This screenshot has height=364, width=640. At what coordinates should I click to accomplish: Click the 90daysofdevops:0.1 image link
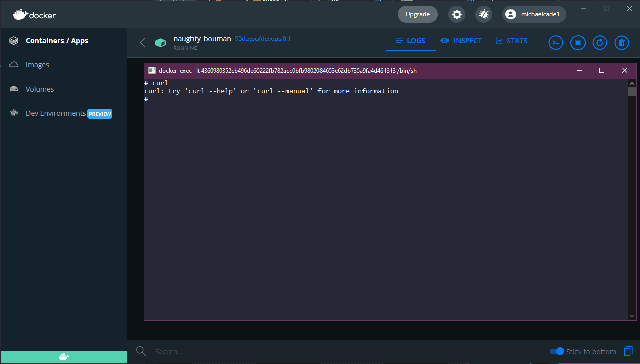pos(263,39)
